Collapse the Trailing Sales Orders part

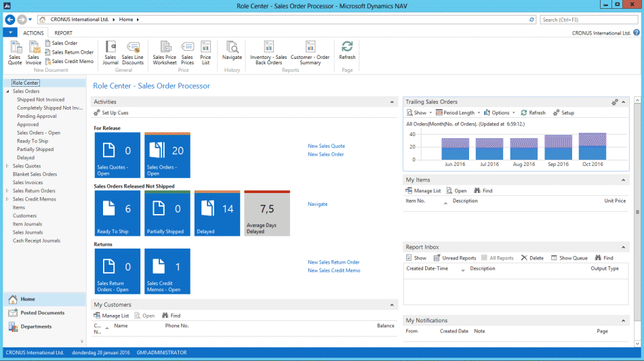pos(624,102)
